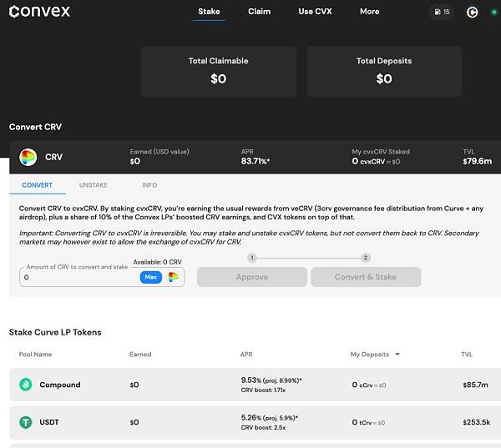Open the Stake menu tab
501x448 pixels.
point(209,12)
